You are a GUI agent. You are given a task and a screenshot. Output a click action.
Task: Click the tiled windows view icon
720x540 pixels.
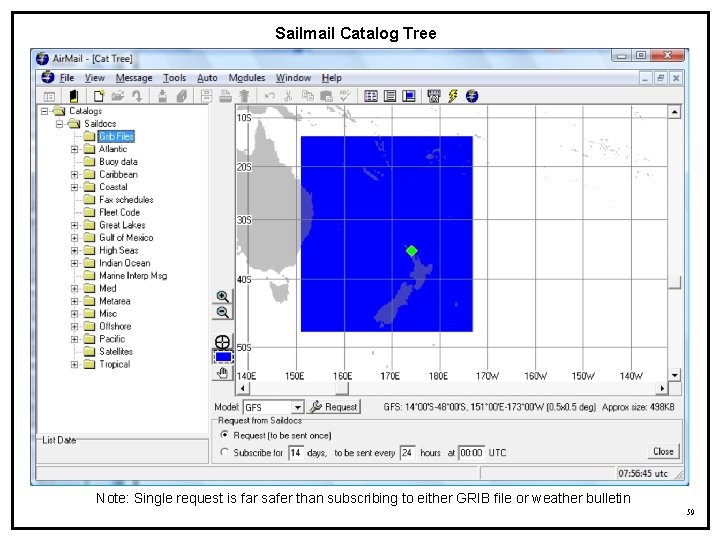point(371,96)
